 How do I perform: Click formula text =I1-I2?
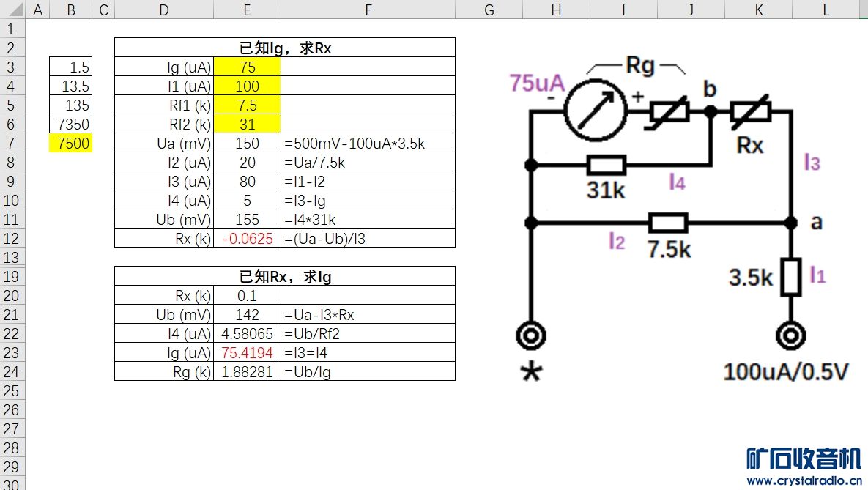coord(305,182)
